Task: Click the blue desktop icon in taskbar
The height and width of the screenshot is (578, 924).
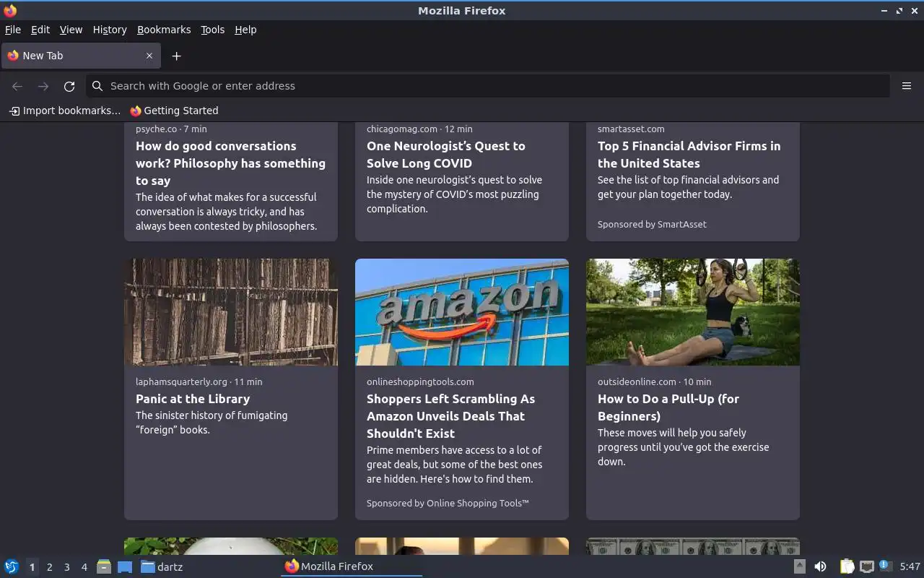Action: click(125, 567)
